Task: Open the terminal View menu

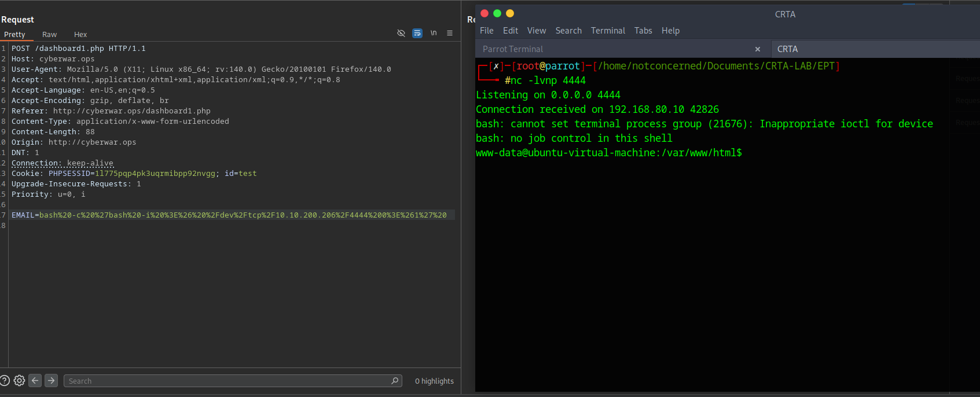Action: point(537,31)
